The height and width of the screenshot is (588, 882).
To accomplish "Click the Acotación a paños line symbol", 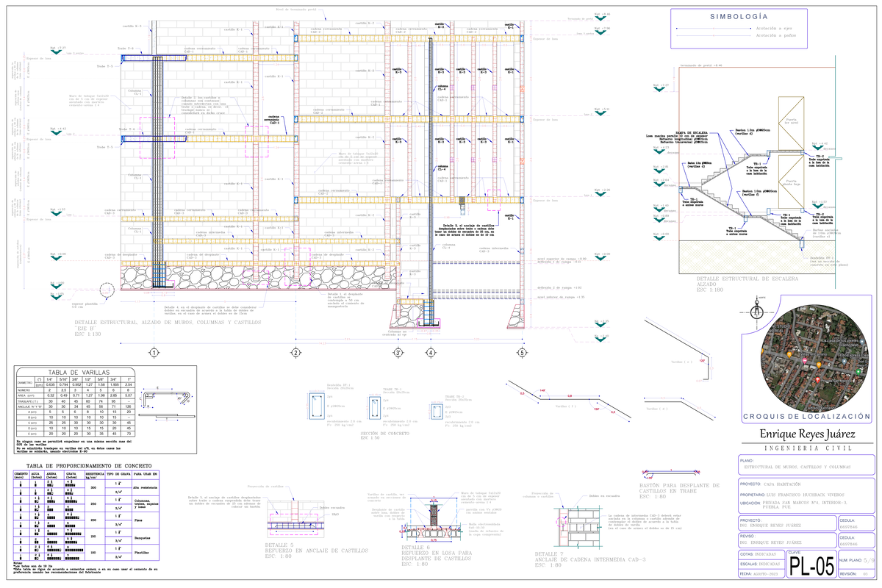I will (714, 35).
